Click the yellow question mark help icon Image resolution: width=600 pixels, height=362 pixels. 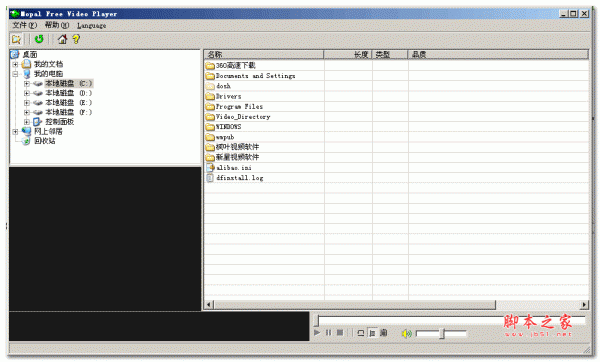(x=76, y=39)
